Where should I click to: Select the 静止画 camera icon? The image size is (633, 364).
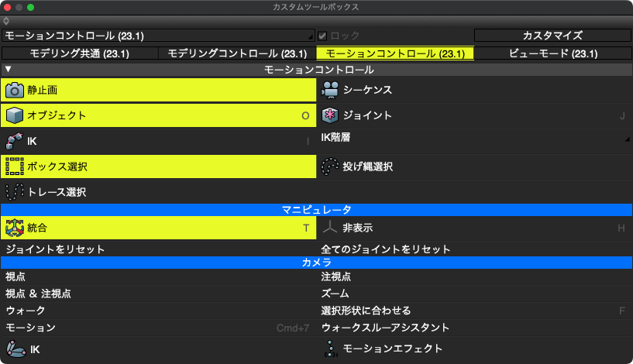point(15,90)
